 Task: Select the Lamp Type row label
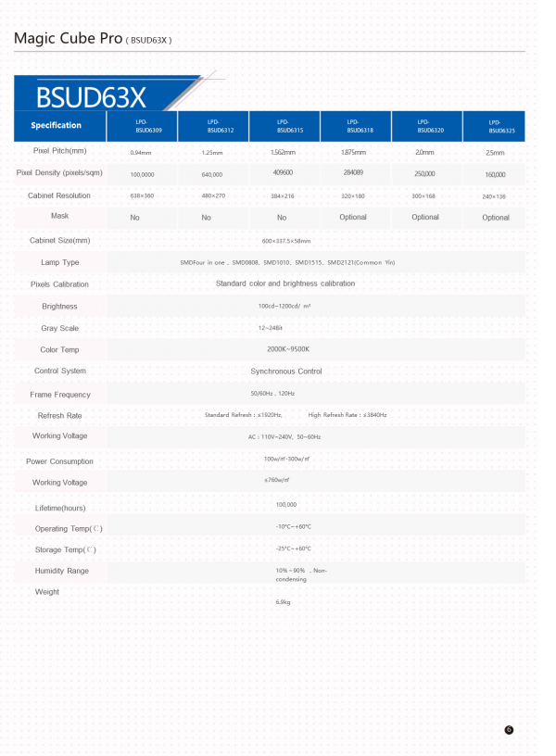coord(59,262)
